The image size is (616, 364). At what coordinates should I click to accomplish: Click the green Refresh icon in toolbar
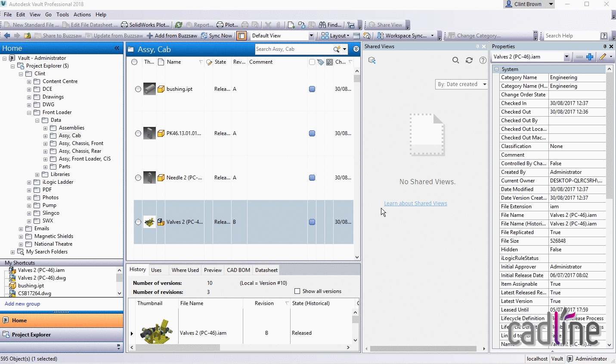pyautogui.click(x=179, y=25)
